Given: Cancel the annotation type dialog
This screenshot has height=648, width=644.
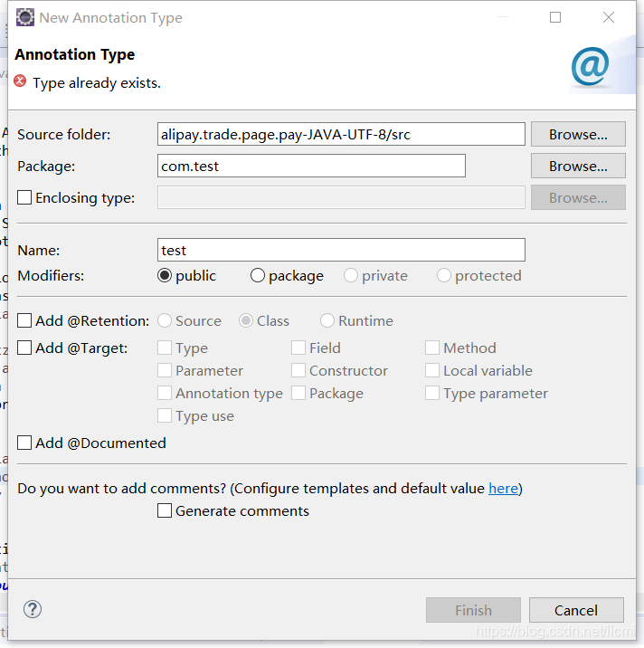Looking at the screenshot, I should [576, 610].
